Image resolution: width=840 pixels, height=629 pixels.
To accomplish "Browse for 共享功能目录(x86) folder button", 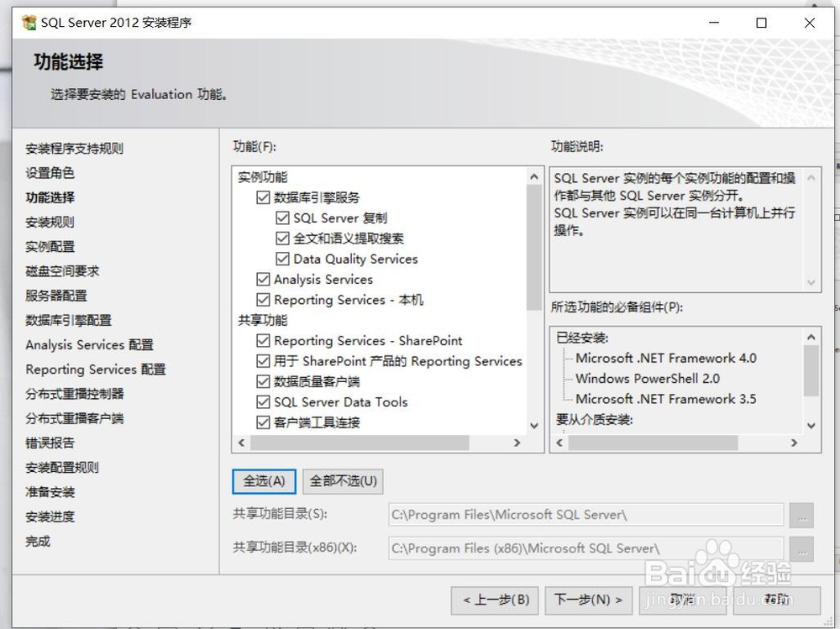I will (x=802, y=549).
